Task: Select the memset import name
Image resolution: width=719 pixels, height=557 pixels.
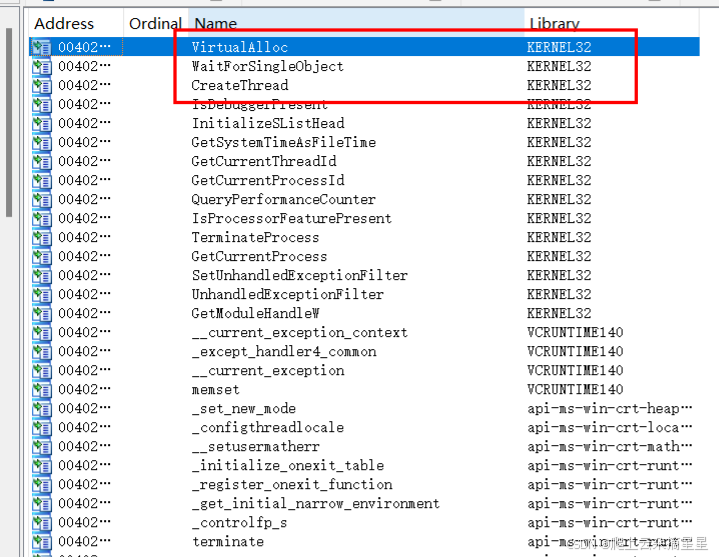Action: 216,390
